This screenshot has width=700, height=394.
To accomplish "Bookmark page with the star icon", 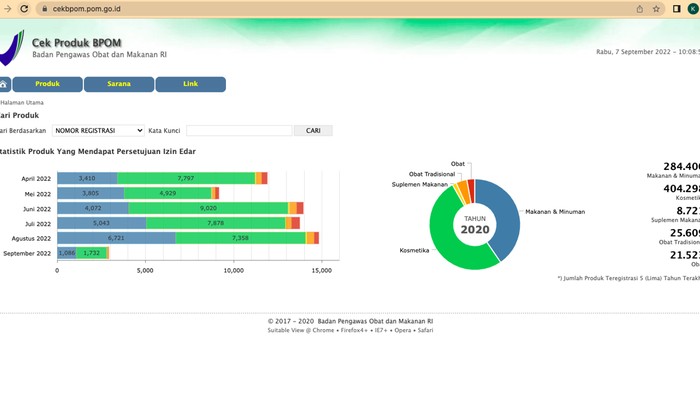I will coord(656,9).
